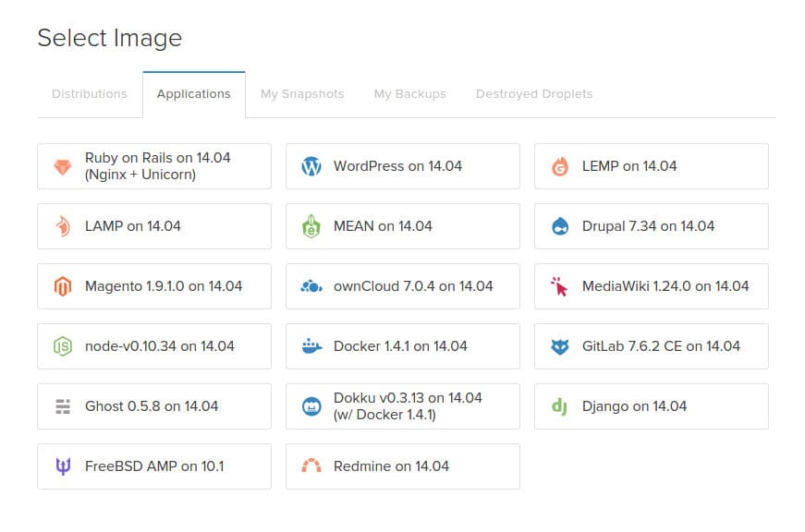The height and width of the screenshot is (532, 805).
Task: Switch to the Distributions tab
Action: 90,94
